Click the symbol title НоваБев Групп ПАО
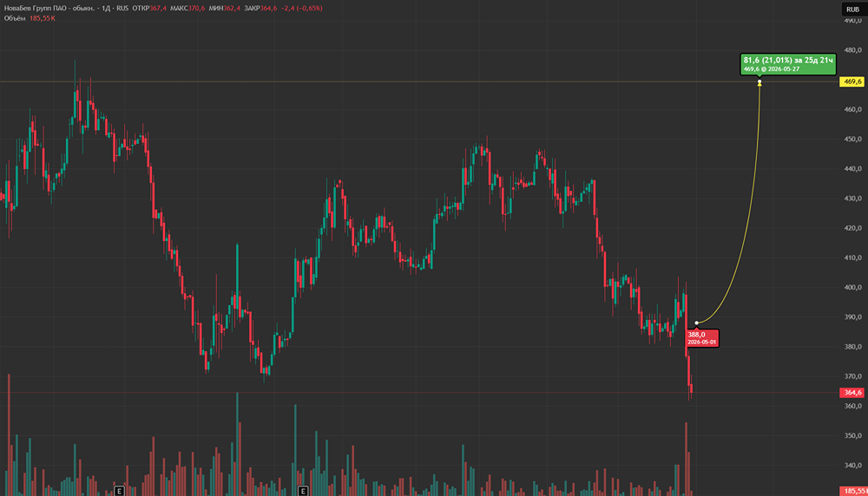 (49, 9)
